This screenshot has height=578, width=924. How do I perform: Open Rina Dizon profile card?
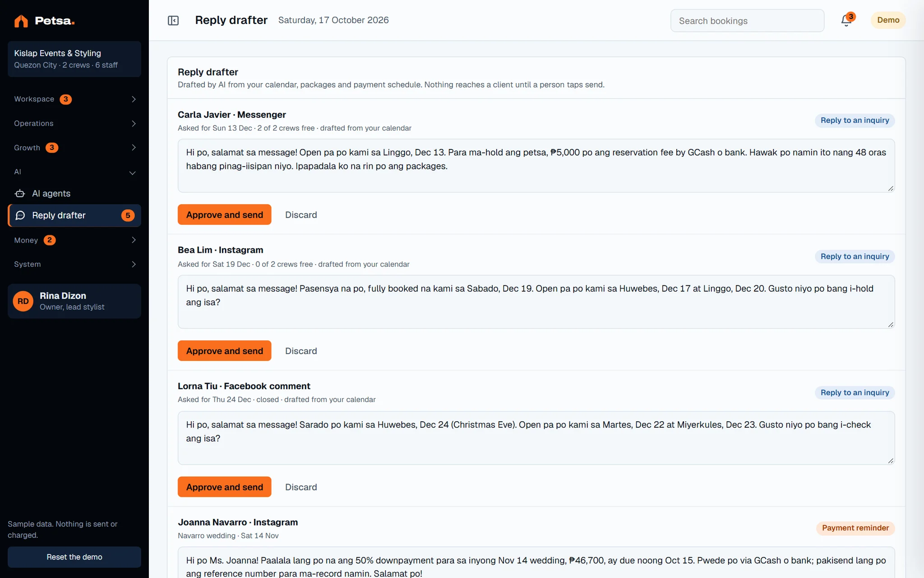point(74,301)
